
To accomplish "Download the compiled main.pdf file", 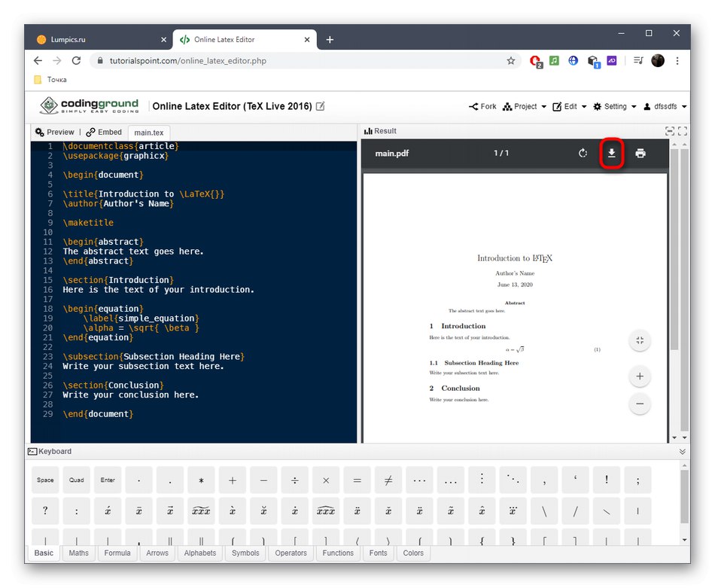I will (612, 153).
